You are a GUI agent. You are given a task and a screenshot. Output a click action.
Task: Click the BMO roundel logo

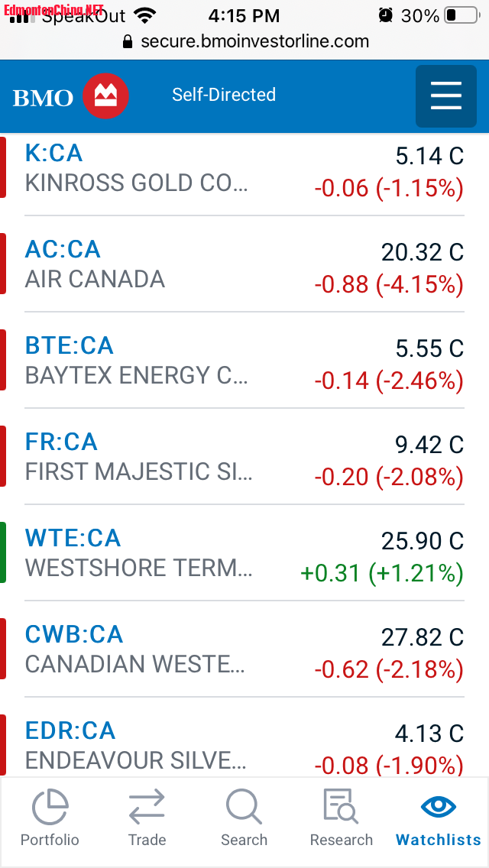coord(105,96)
